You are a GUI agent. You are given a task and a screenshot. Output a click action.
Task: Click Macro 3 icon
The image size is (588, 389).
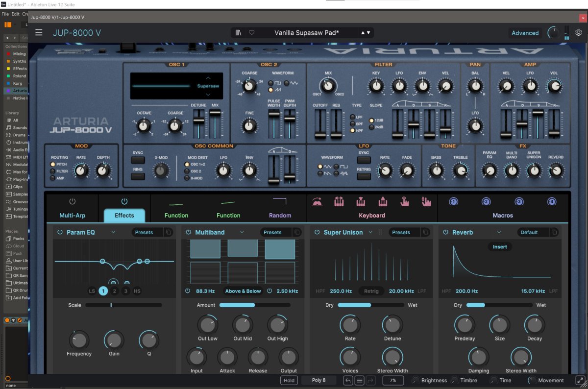click(x=519, y=202)
